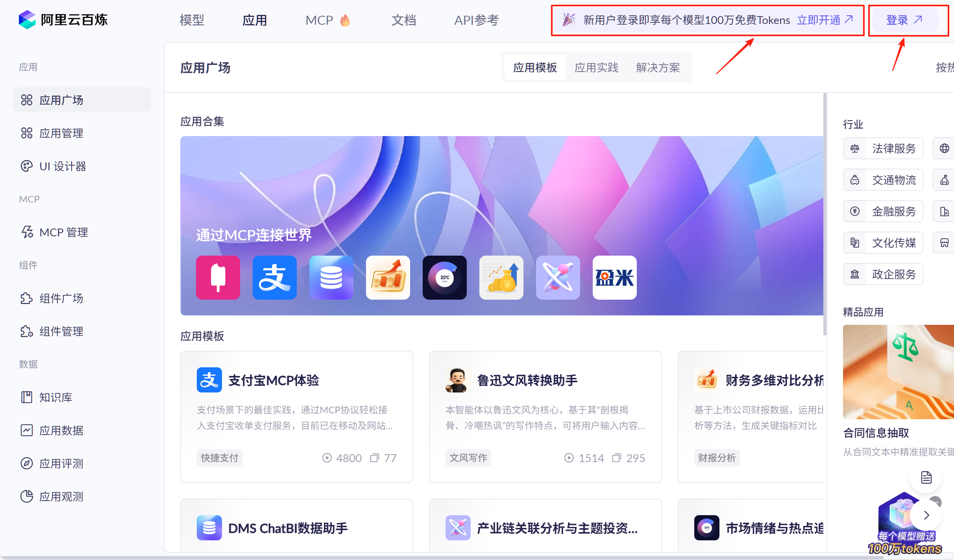Click the 应用评测 compass icon

point(27,463)
